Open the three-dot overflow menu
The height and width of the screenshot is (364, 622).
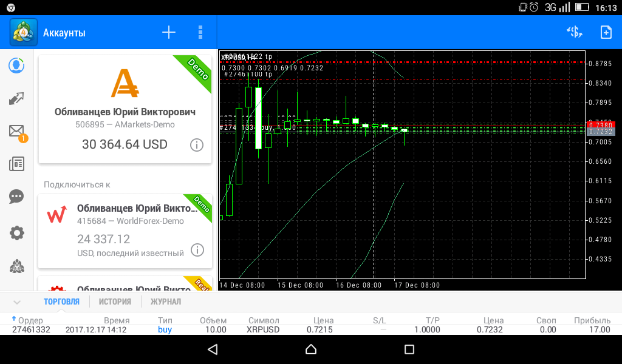(x=200, y=33)
